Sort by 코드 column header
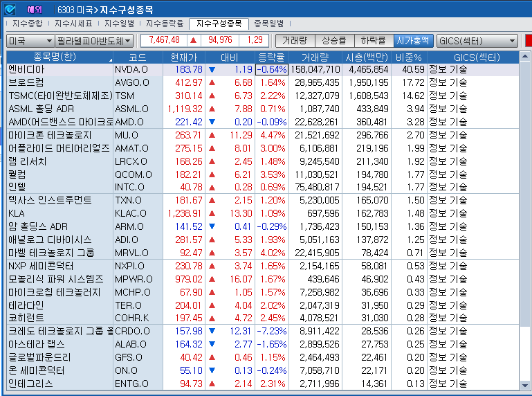The height and width of the screenshot is (396, 532). 138,57
